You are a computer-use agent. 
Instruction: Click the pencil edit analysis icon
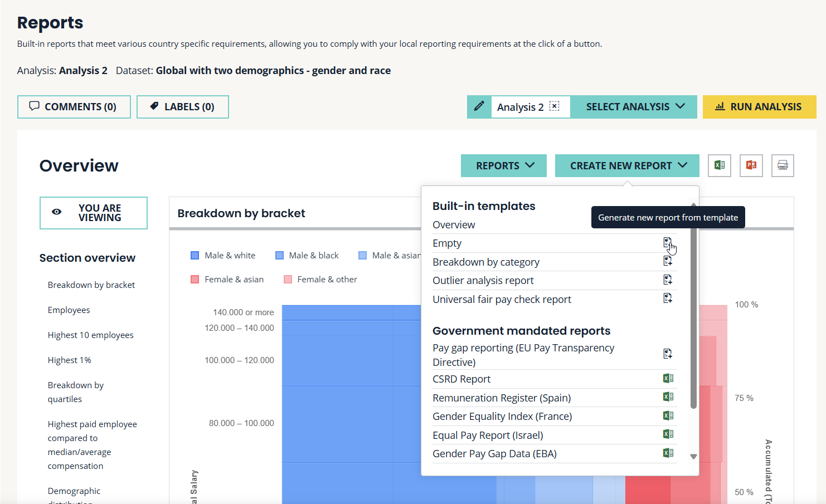click(x=479, y=106)
